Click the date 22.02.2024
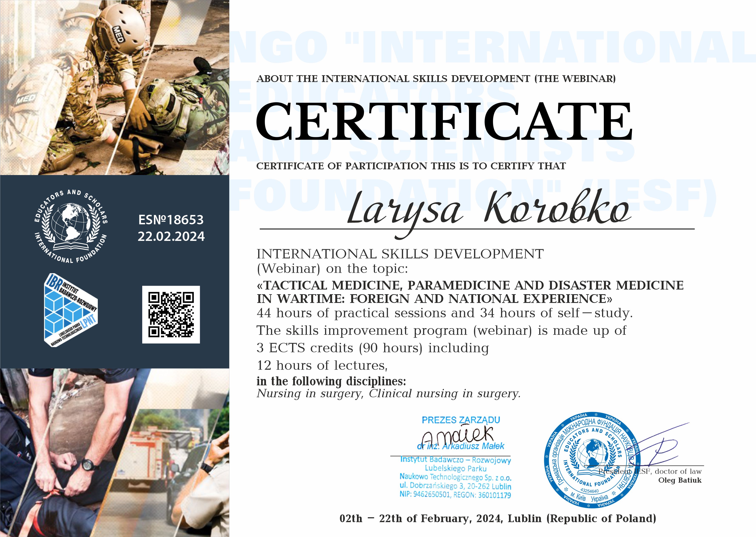 click(x=171, y=236)
